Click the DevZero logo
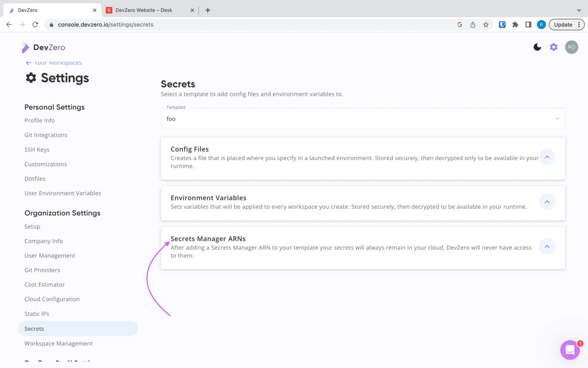Screen dimensions: 588x368 [x=43, y=47]
